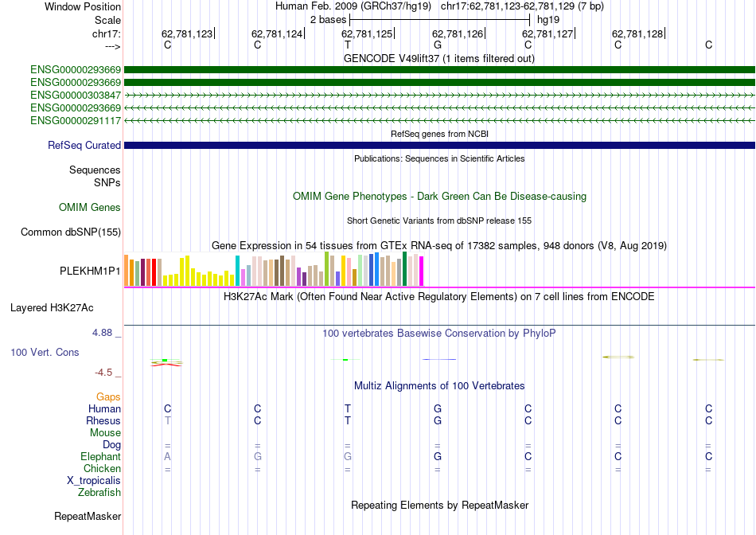Click the OMIM Genes track label
The width and height of the screenshot is (756, 535).
(90, 208)
